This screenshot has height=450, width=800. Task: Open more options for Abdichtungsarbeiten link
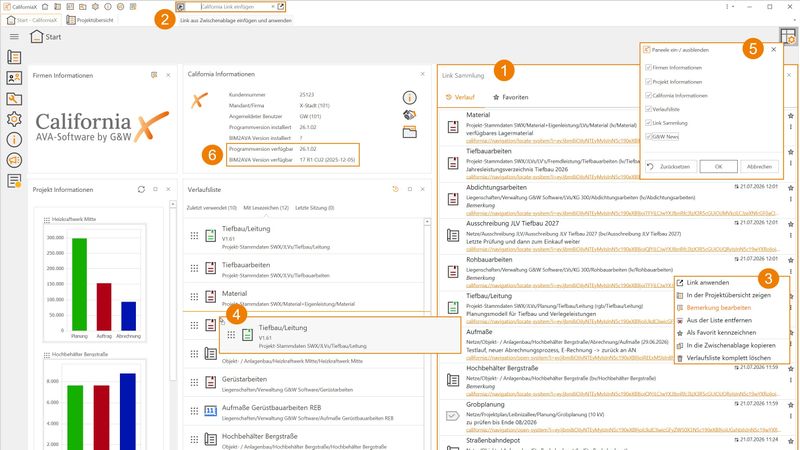coord(790,199)
